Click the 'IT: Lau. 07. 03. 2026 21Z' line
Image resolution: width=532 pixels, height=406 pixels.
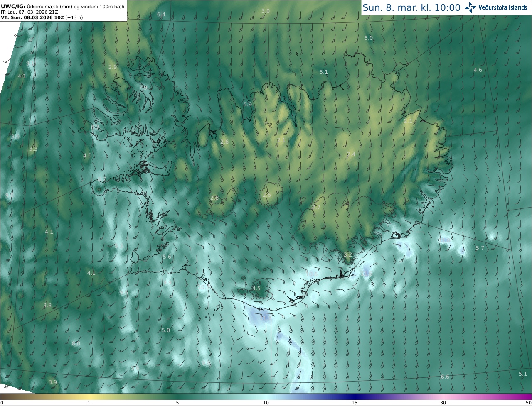point(29,12)
